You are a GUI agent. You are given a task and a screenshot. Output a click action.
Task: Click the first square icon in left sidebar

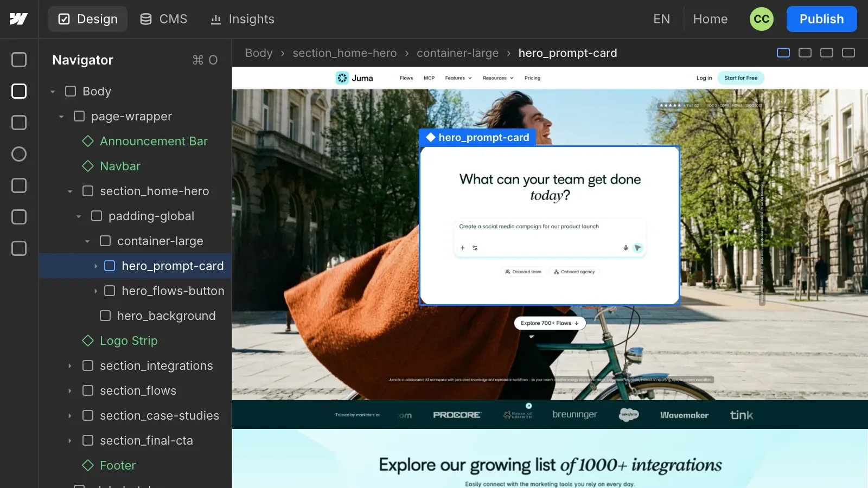click(x=19, y=60)
